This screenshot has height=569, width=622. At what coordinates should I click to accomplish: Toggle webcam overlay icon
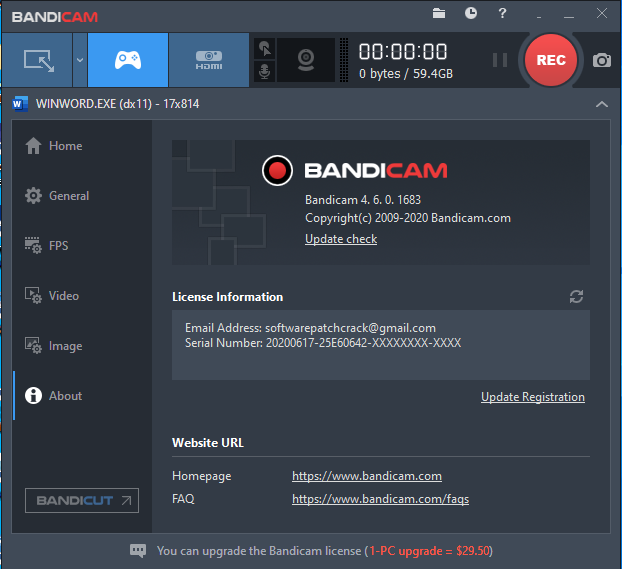[306, 60]
